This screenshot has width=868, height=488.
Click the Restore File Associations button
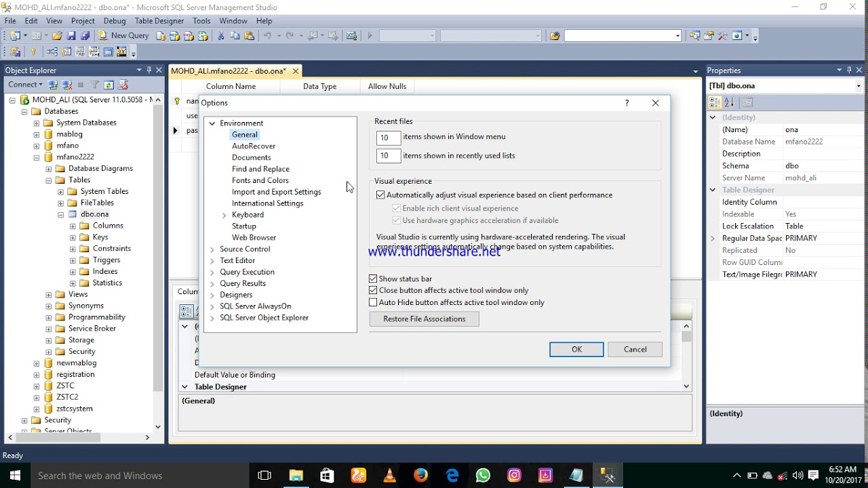pos(425,319)
